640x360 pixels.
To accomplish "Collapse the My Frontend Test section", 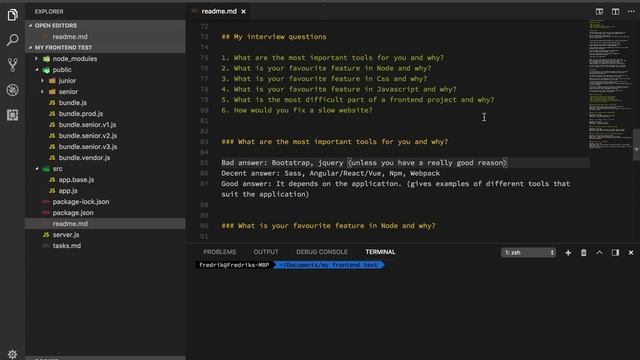I will [105, 47].
